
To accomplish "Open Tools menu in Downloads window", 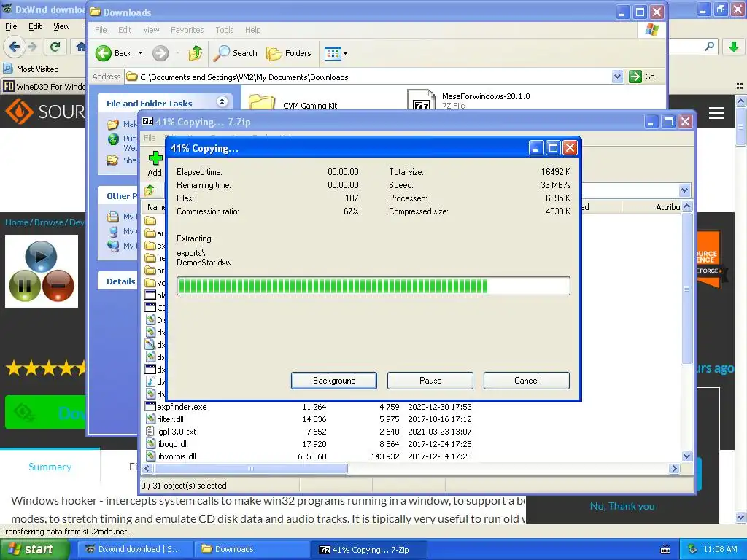I will 225,30.
